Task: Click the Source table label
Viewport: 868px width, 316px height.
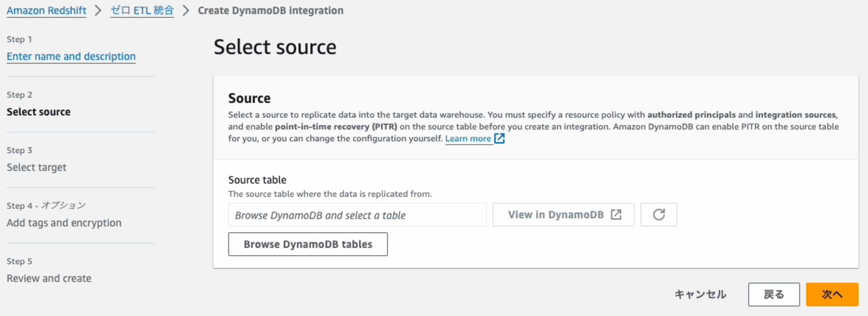Action: [257, 180]
